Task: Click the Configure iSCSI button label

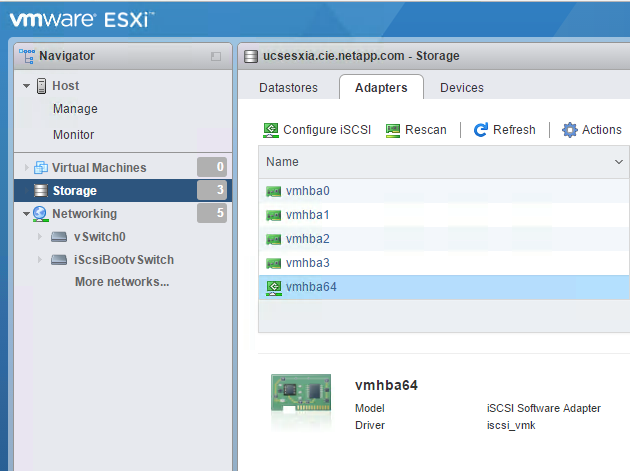Action: click(x=327, y=130)
